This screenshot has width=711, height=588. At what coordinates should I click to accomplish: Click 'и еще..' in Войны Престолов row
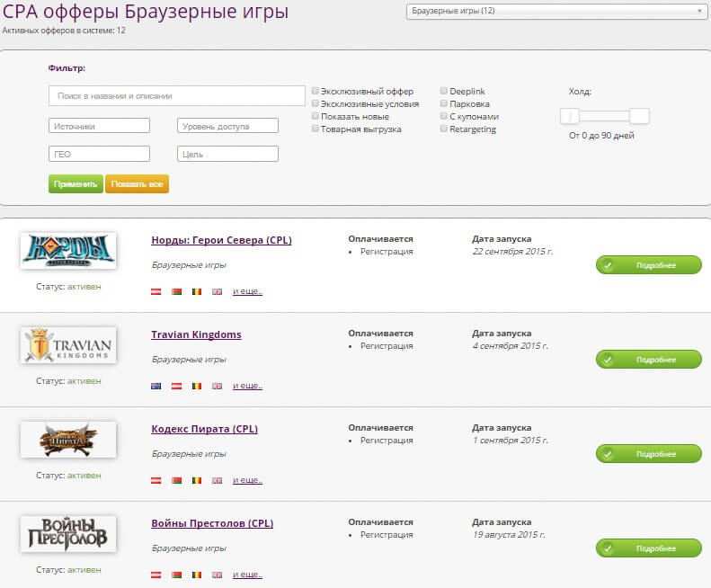pyautogui.click(x=247, y=575)
